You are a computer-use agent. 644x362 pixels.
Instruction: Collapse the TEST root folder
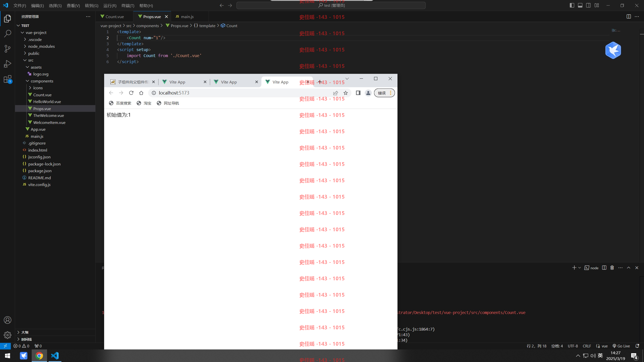click(18, 26)
